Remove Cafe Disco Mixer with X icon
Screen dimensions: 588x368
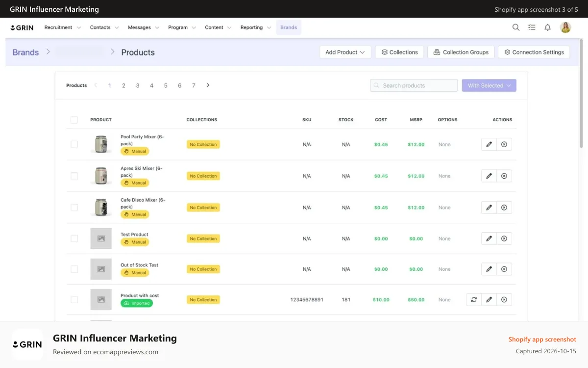point(504,208)
